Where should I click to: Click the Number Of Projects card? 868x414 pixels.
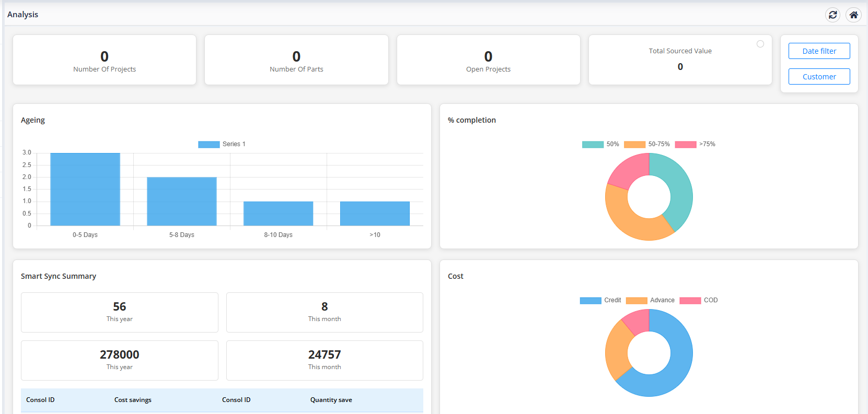pyautogui.click(x=105, y=60)
